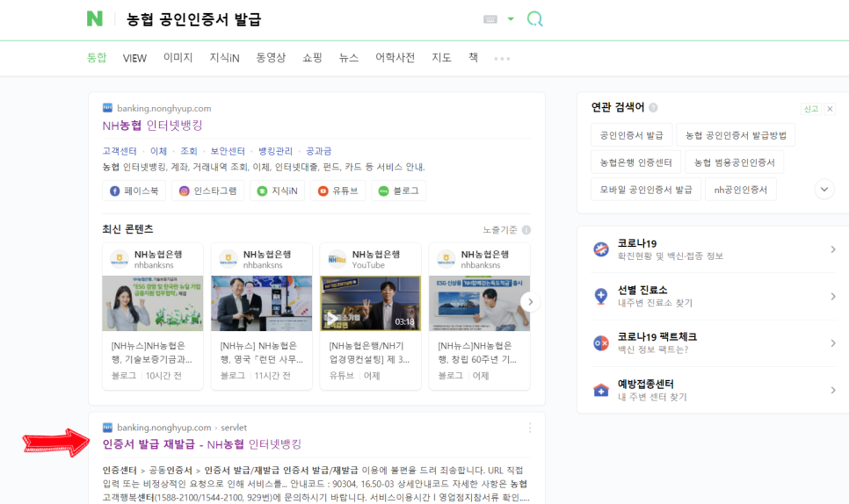The height and width of the screenshot is (504, 849).
Task: Open the 인증서 발급 재발급 result link
Action: (201, 444)
